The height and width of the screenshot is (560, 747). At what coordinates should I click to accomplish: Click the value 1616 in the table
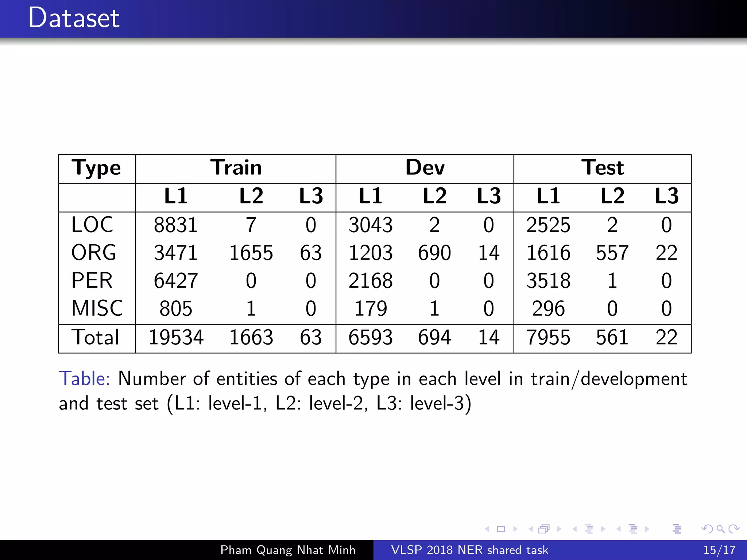(548, 253)
